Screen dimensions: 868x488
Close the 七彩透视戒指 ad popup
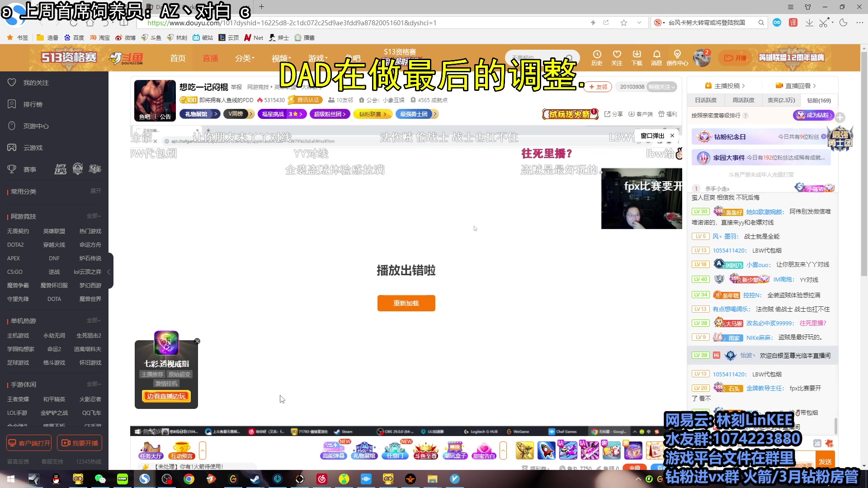point(197,341)
